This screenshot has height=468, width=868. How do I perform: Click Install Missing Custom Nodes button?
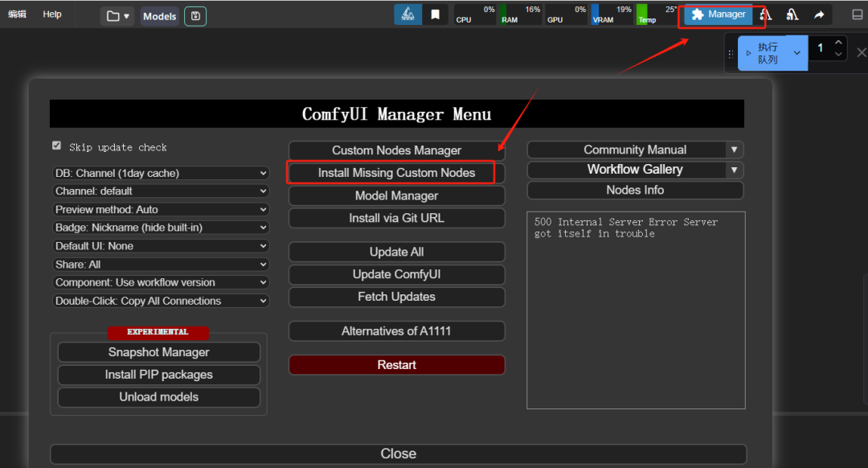[x=396, y=173]
